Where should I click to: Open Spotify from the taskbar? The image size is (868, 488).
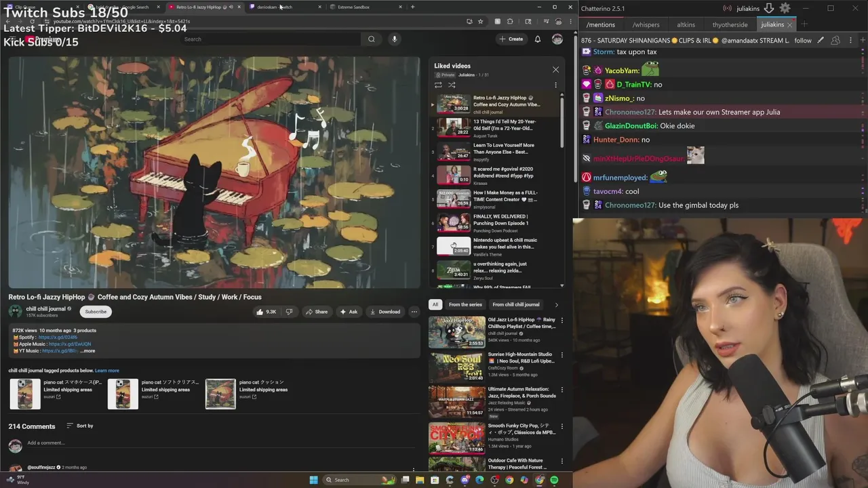click(554, 480)
